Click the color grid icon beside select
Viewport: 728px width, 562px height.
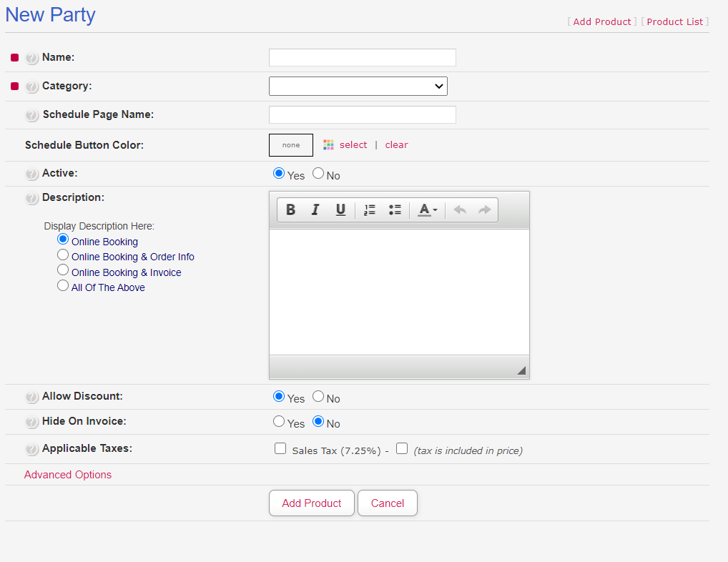tap(328, 145)
